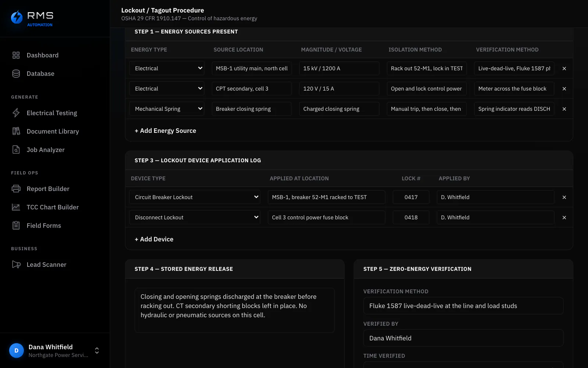Open energy type dropdown for CPT secondary row
This screenshot has width=588, height=368.
point(167,89)
